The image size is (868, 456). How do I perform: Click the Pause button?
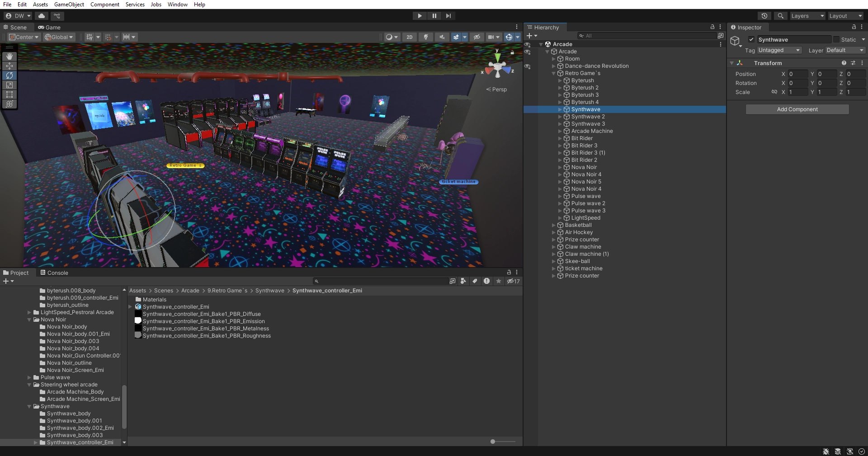(x=434, y=16)
